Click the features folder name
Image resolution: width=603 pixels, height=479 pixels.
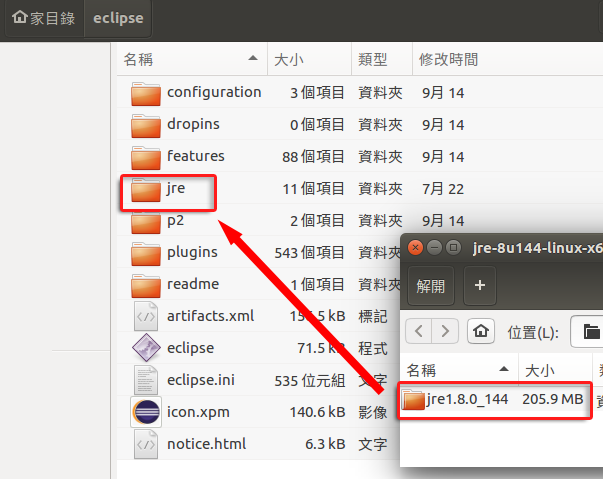pyautogui.click(x=195, y=156)
